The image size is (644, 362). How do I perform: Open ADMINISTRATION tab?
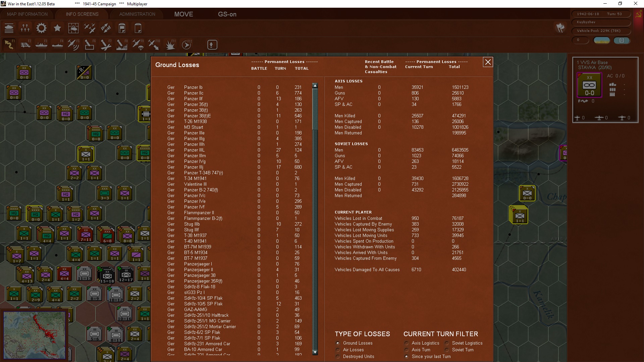pyautogui.click(x=137, y=14)
